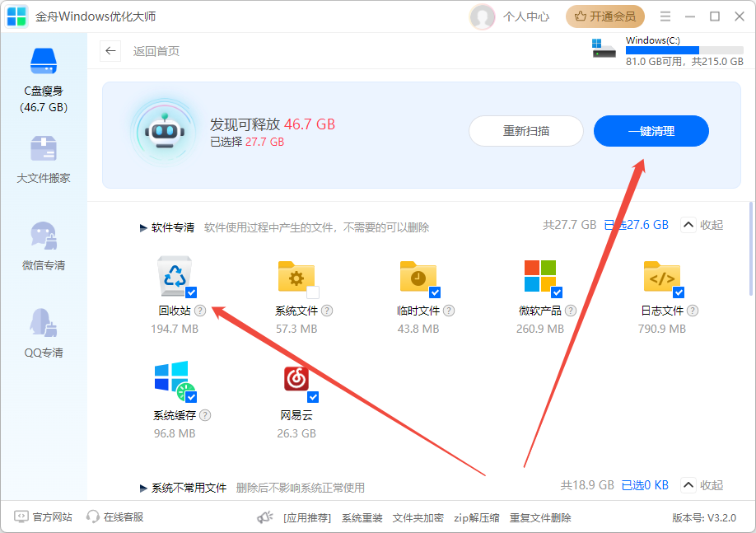Click the 系统文件 folder icon

296,277
